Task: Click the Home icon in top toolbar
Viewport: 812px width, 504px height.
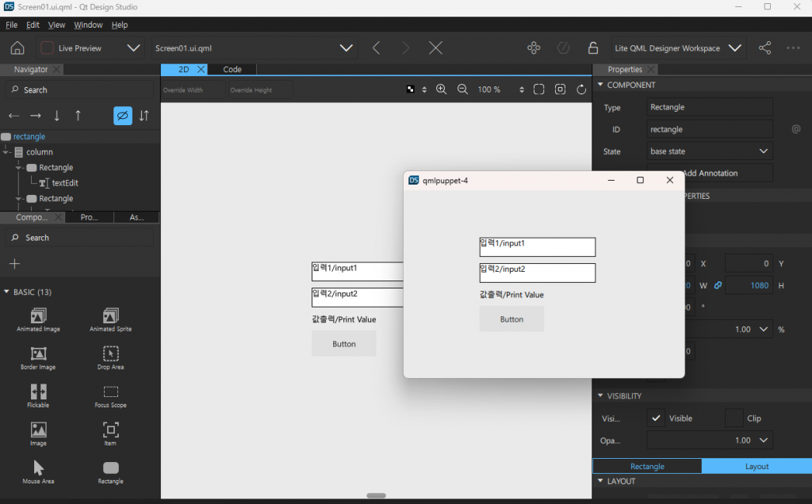Action: (17, 48)
